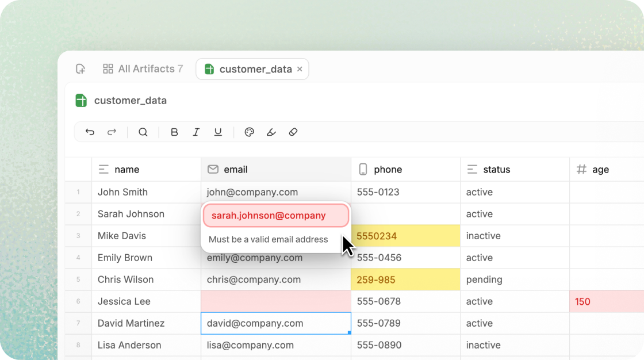Click cell john@company.com
This screenshot has width=644, height=360.
click(276, 192)
